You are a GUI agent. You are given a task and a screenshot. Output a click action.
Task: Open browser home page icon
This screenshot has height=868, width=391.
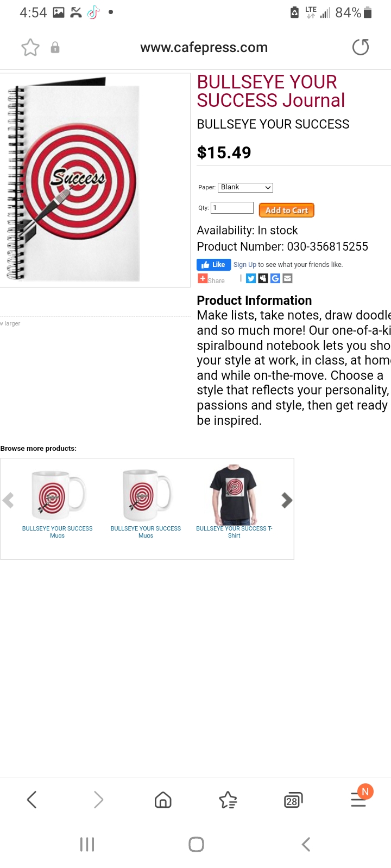click(x=163, y=800)
